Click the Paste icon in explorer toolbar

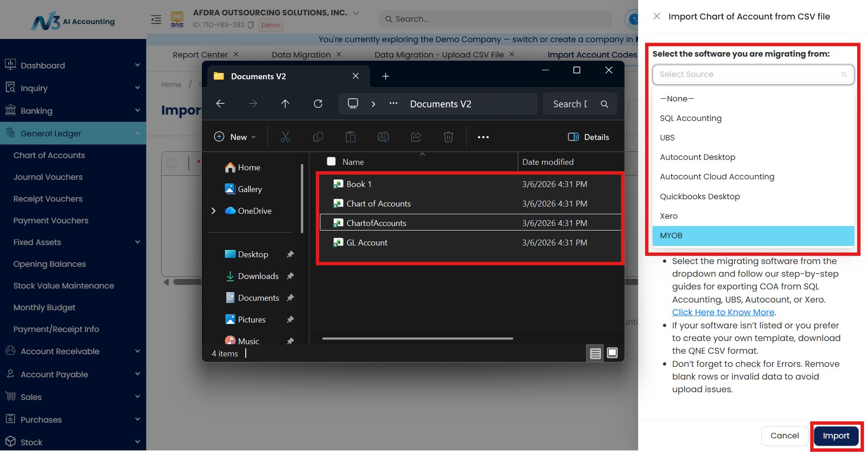click(x=351, y=137)
